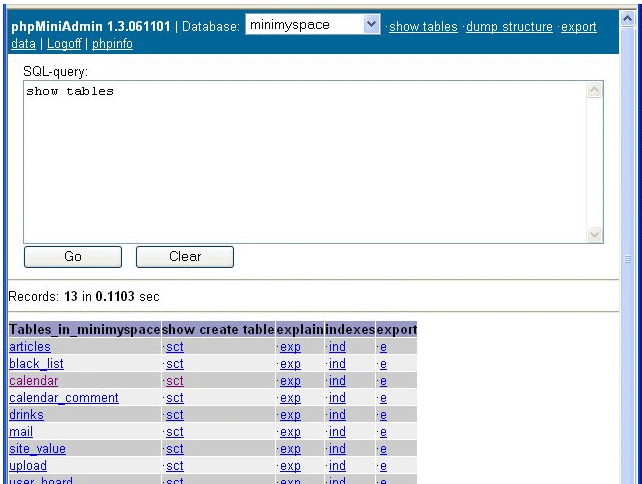Click exp link for calendar_comment row

(x=290, y=398)
